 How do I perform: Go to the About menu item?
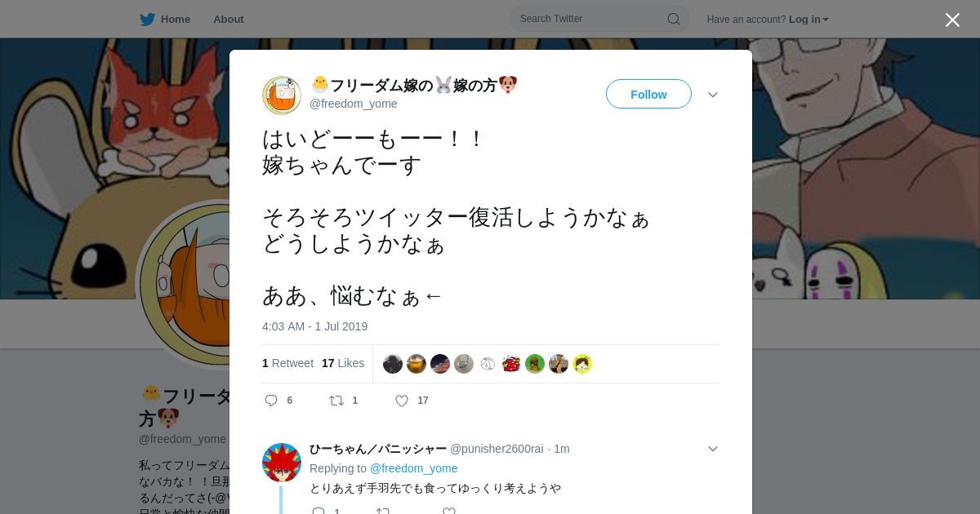(229, 19)
